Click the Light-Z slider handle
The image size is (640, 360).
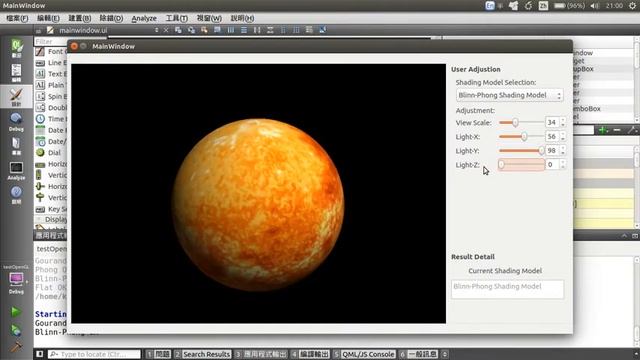501,164
